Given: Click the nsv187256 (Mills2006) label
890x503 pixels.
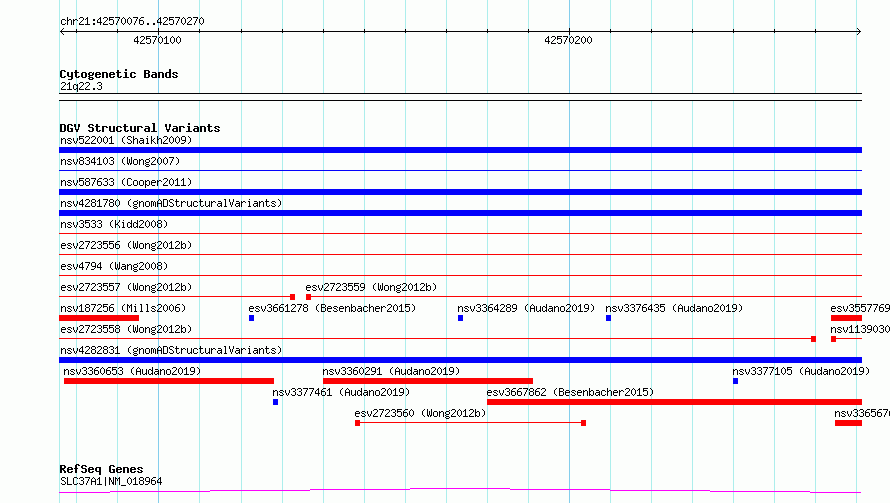Looking at the screenshot, I should 123,308.
